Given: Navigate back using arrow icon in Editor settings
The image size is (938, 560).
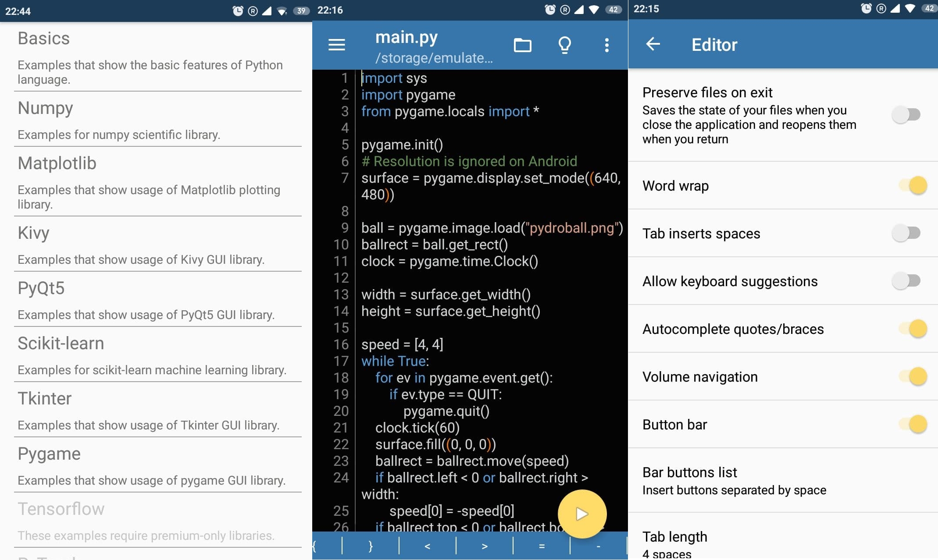Looking at the screenshot, I should click(654, 45).
